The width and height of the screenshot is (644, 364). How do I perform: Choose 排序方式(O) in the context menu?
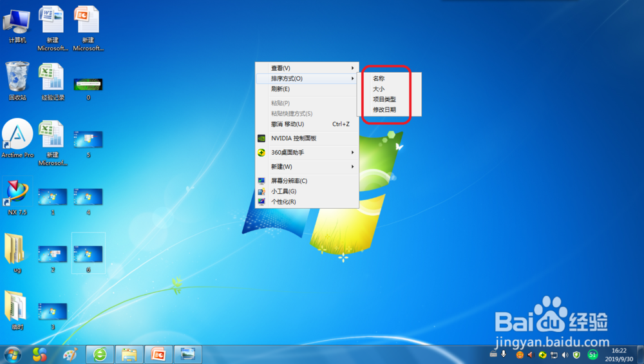click(x=307, y=79)
